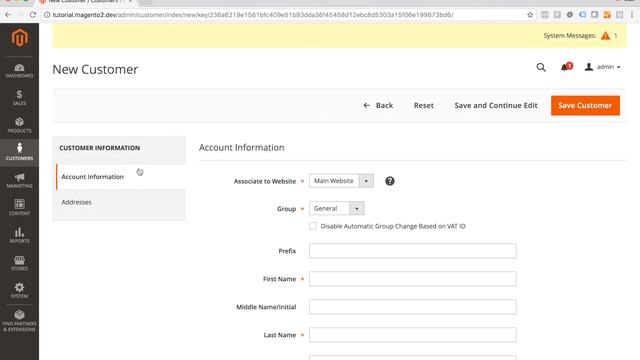Enable Disable Automatic Group Change checkbox
The height and width of the screenshot is (360, 640).
tap(313, 226)
